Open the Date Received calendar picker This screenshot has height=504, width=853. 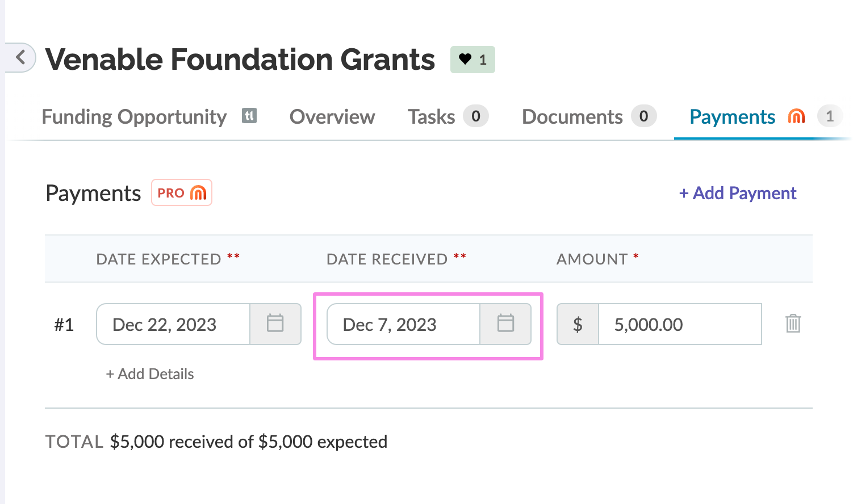pyautogui.click(x=505, y=324)
